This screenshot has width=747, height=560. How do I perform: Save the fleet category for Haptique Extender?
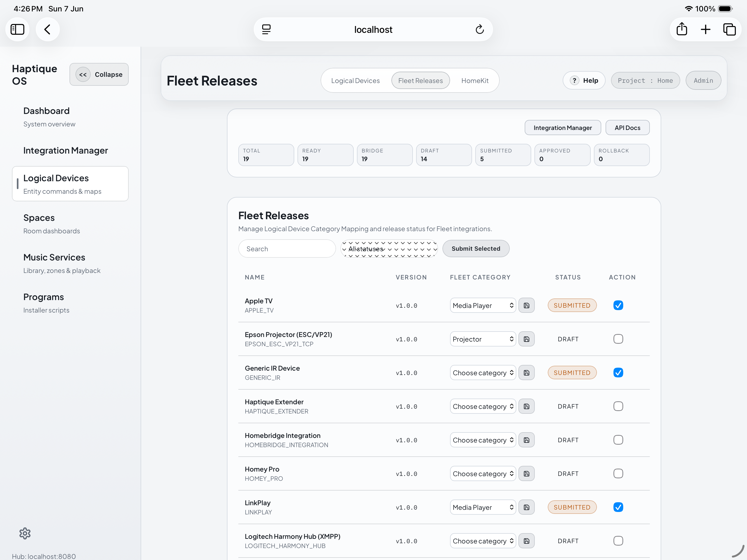pyautogui.click(x=527, y=406)
